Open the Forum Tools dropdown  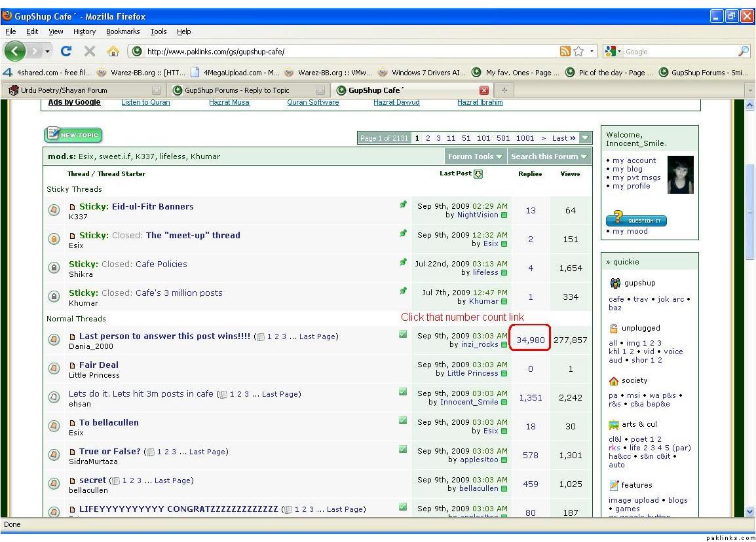pos(475,156)
